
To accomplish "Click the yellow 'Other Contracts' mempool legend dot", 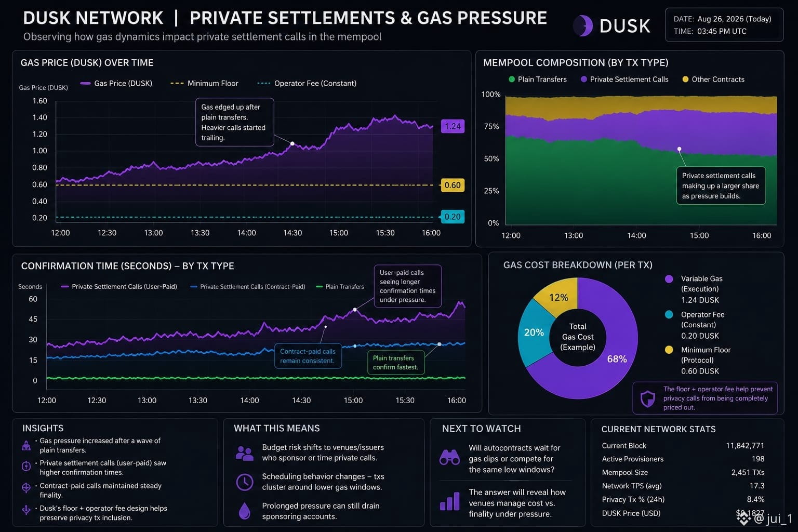I will coord(685,79).
